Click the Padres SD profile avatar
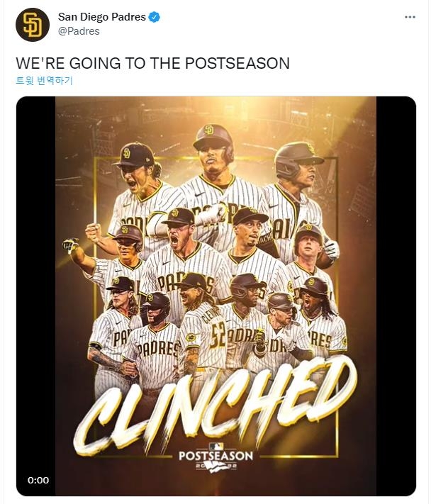 click(33, 24)
